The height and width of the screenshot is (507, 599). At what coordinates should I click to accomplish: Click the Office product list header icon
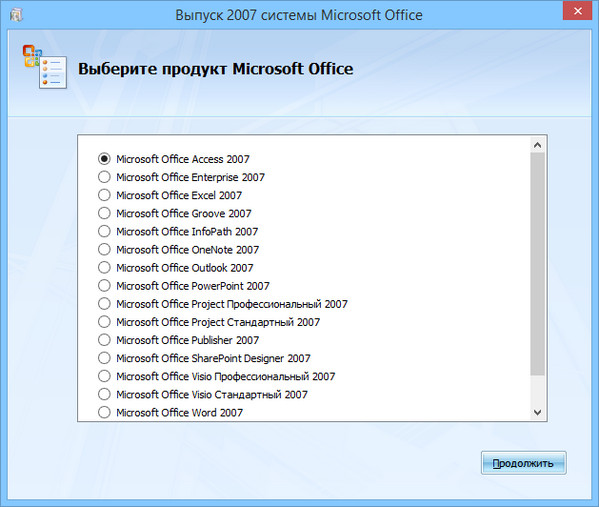point(44,67)
